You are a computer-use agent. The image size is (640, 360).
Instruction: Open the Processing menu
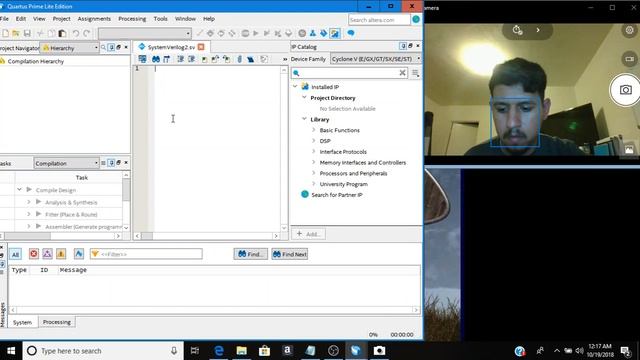coord(132,19)
